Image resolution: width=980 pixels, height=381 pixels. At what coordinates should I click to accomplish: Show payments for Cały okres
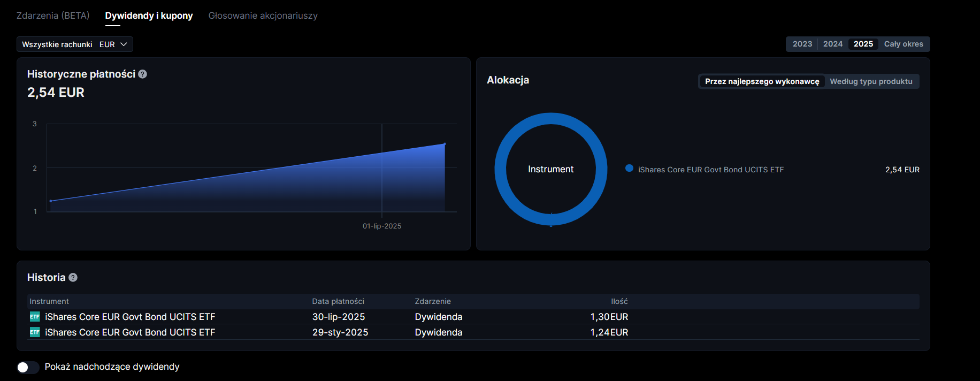pyautogui.click(x=903, y=44)
